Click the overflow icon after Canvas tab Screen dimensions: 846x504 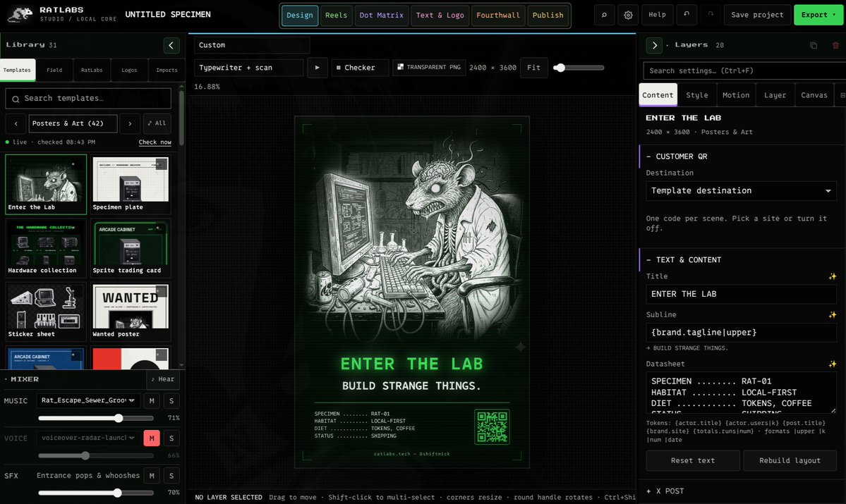pyautogui.click(x=842, y=95)
